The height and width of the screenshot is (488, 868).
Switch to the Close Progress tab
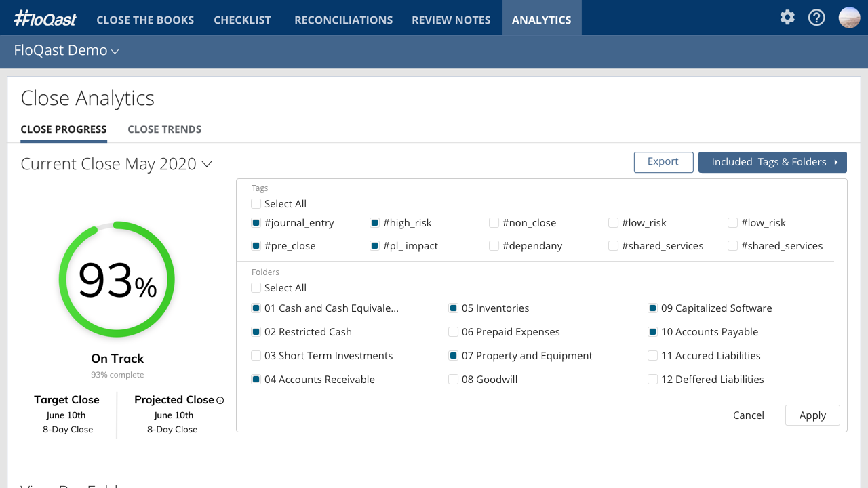[64, 129]
